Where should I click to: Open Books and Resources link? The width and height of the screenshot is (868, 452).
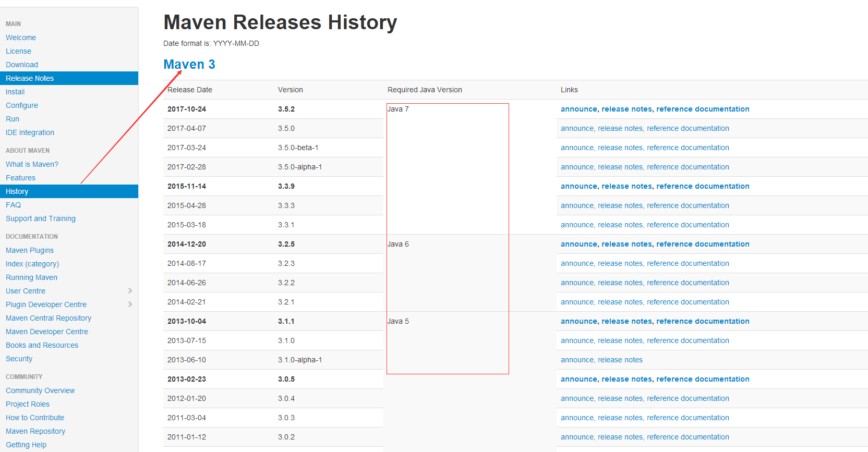pos(42,345)
